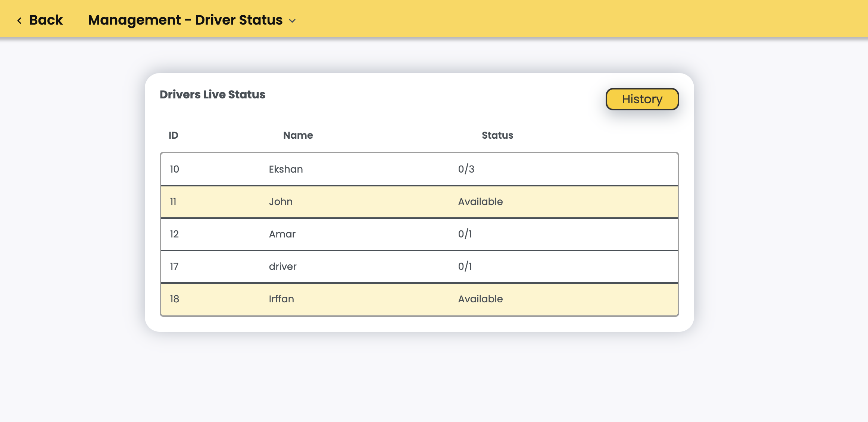Select the John driver row
Screen dimensions: 868x422
[281, 202]
